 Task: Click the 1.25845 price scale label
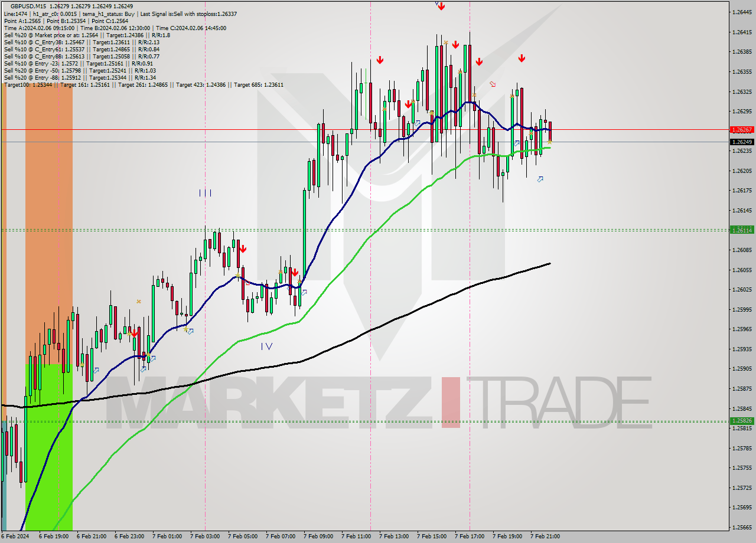point(742,408)
